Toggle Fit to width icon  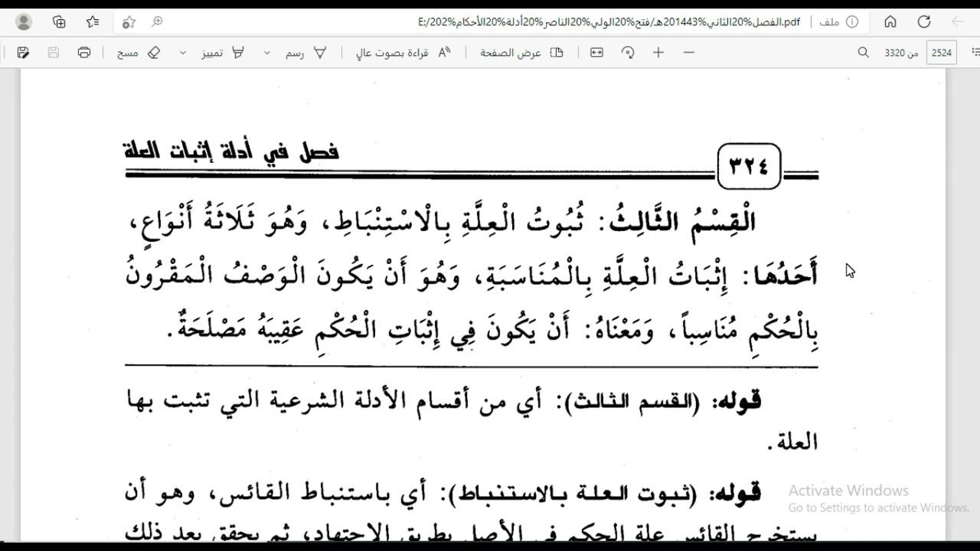596,53
